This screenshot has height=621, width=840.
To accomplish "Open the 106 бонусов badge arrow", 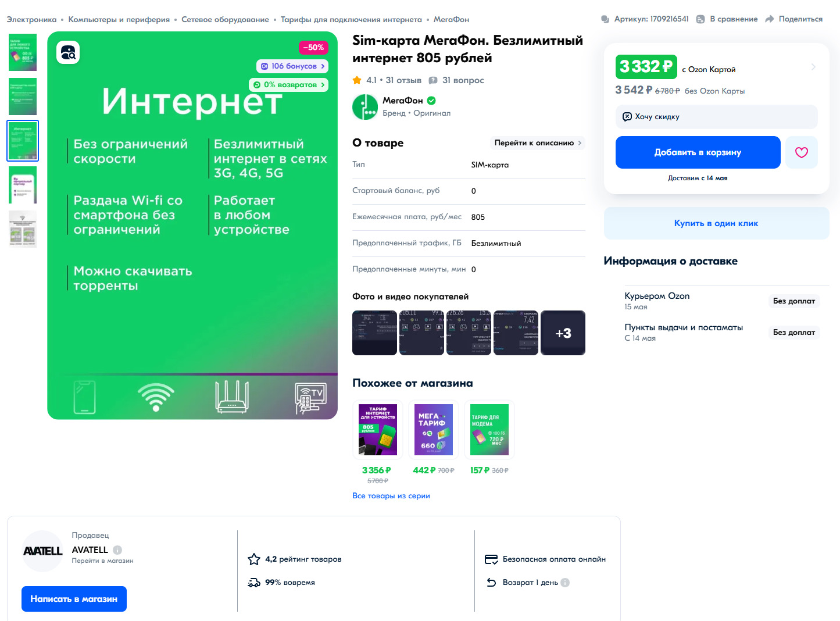I will 323,66.
